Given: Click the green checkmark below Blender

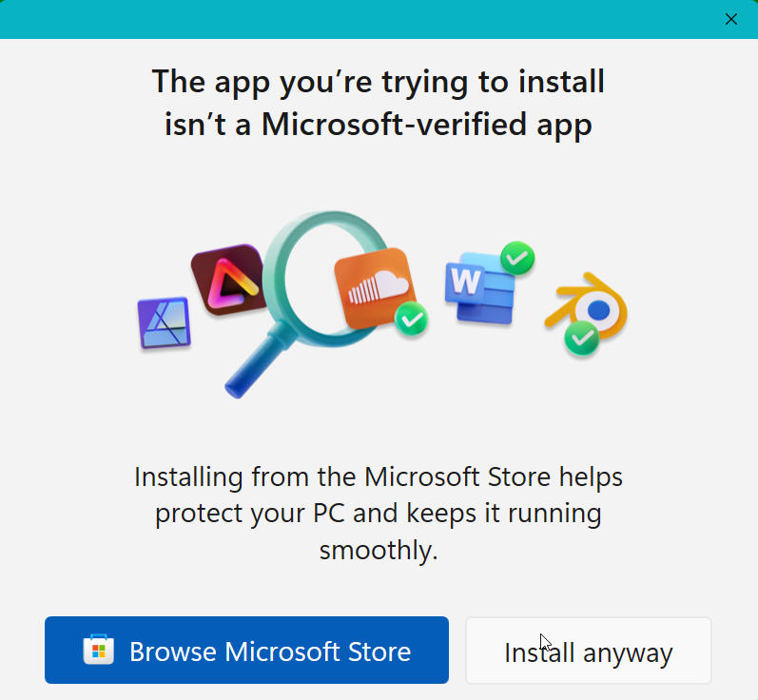Looking at the screenshot, I should click(581, 338).
